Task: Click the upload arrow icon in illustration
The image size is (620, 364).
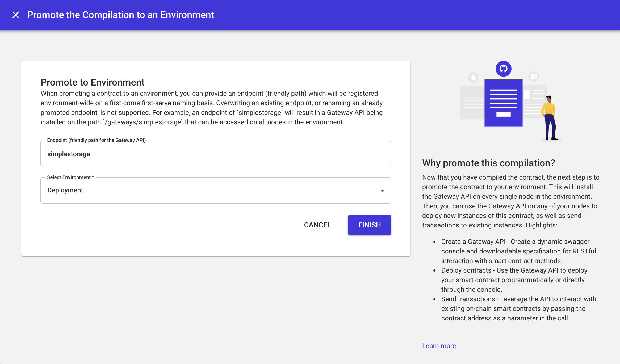Action: tap(473, 77)
